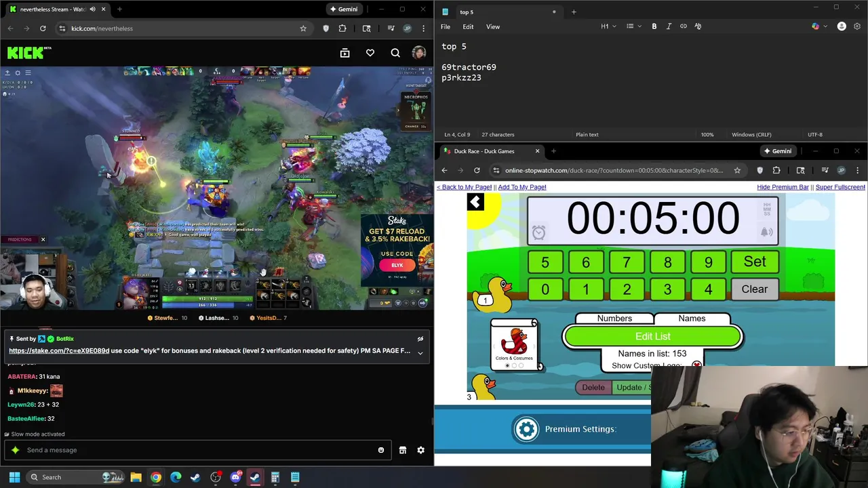Click 100% zoom in Notepad status bar

tap(707, 134)
